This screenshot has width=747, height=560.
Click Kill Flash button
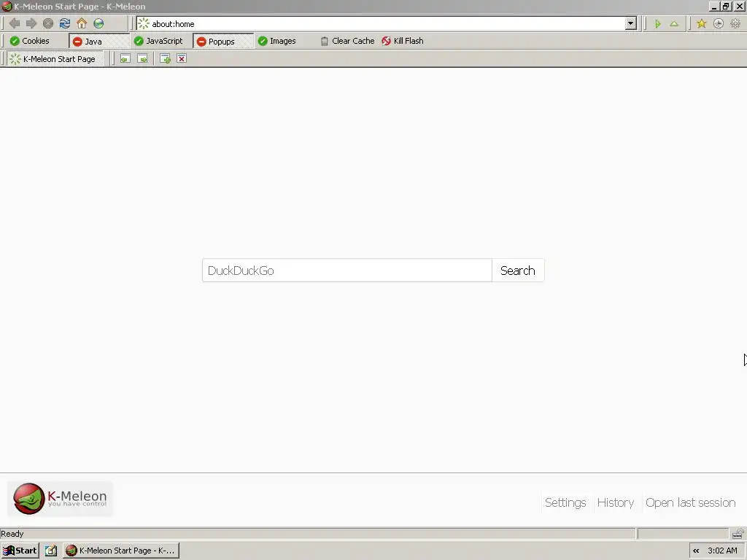pos(403,41)
